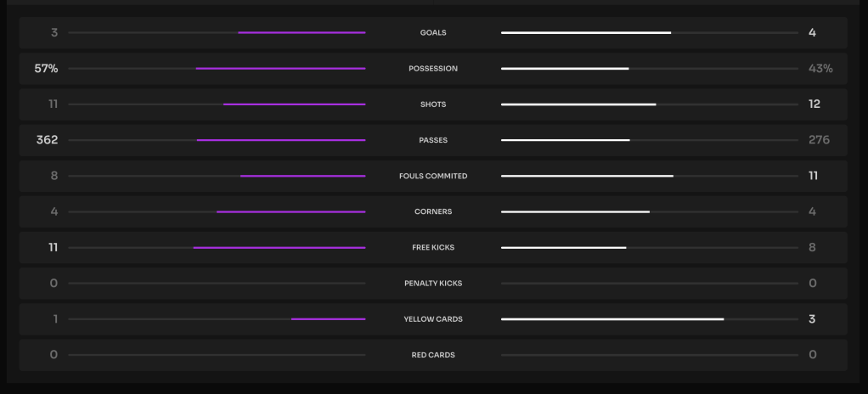Screen dimensions: 868x394
Task: Click the purple goals bar
Action: click(x=302, y=33)
